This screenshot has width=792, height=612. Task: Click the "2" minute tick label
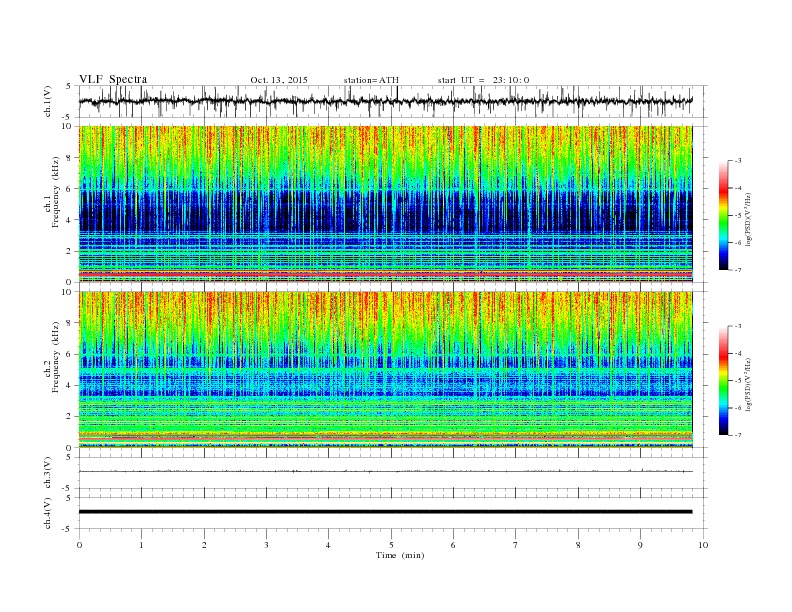(x=204, y=545)
